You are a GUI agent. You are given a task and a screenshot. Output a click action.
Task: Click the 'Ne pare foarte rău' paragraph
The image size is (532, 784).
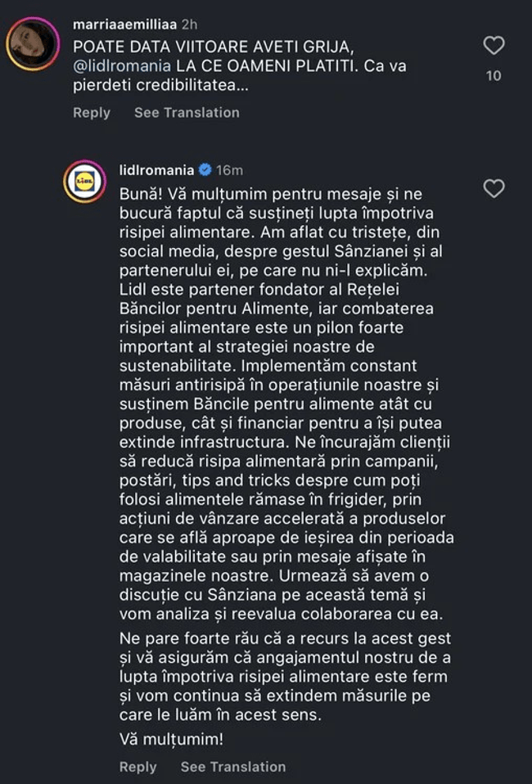pos(285,677)
